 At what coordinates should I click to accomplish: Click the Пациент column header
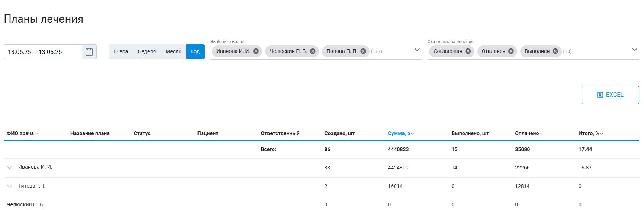[207, 133]
